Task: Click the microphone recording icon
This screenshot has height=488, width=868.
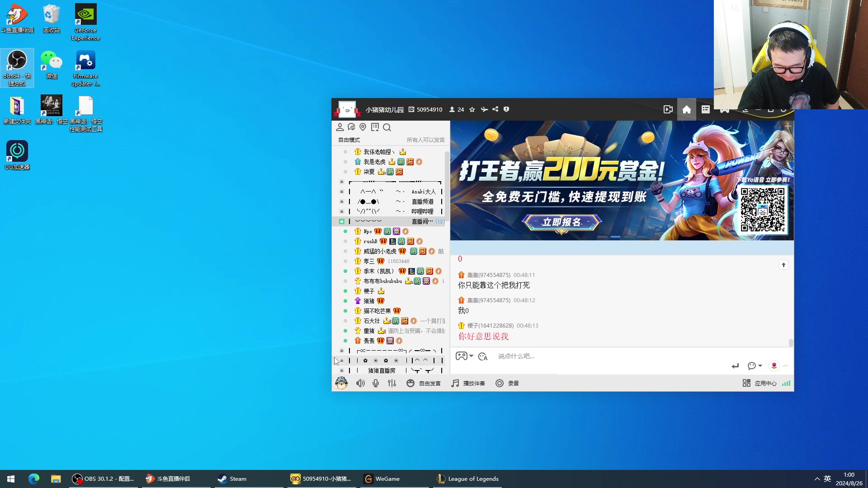Action: (500, 383)
